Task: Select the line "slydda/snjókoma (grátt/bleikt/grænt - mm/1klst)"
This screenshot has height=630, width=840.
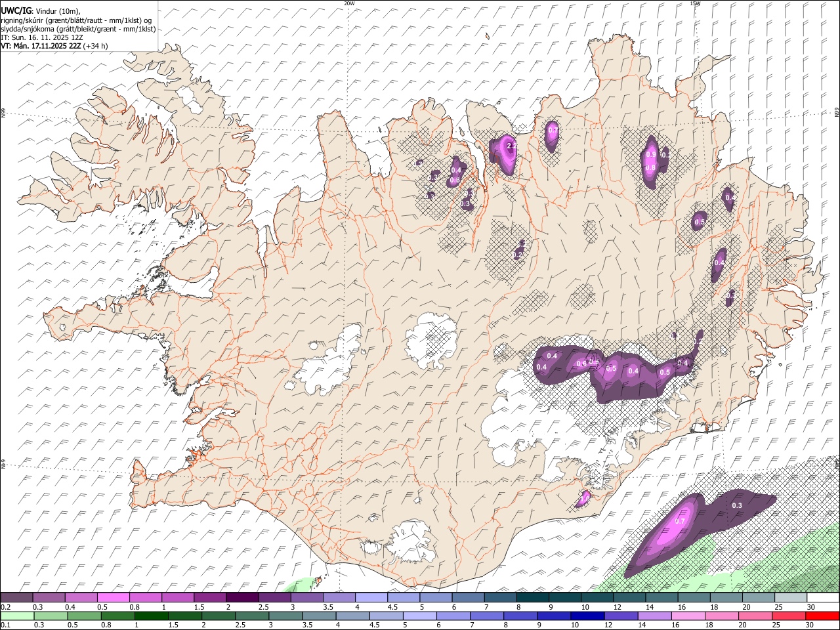Action: point(78,28)
